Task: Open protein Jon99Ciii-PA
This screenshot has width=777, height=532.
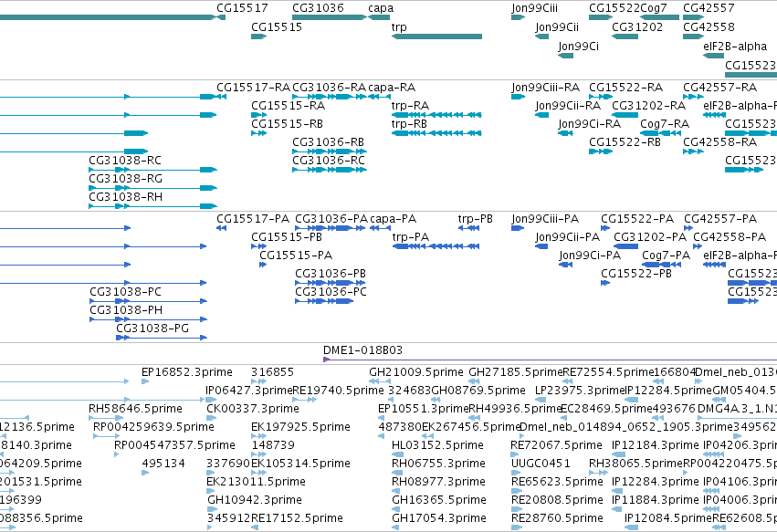Action: tap(545, 219)
